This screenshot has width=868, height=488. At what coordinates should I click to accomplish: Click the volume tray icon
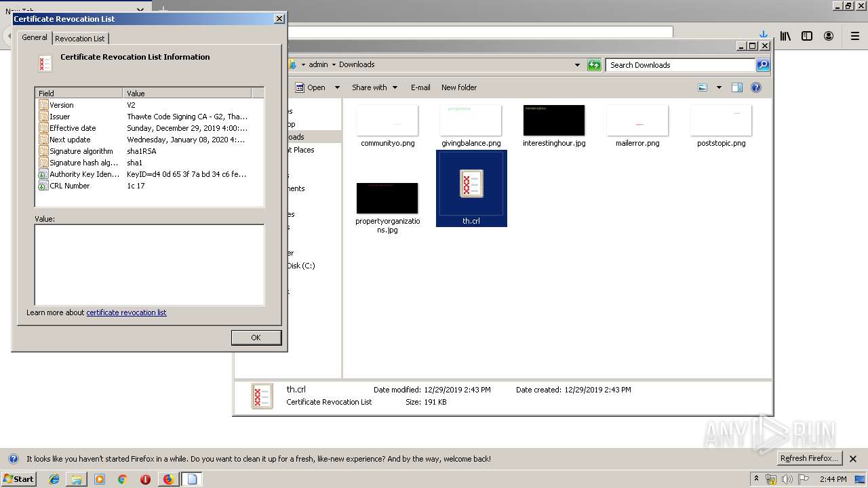coord(787,479)
